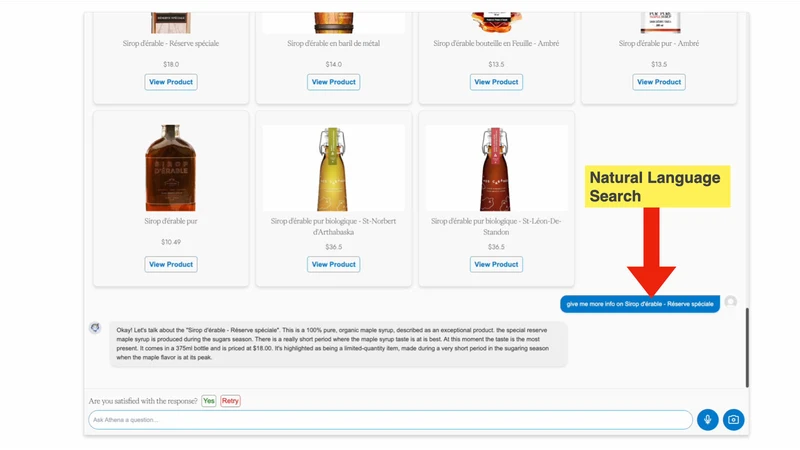Click the camera image search button
This screenshot has height=450, width=800.
click(x=733, y=419)
